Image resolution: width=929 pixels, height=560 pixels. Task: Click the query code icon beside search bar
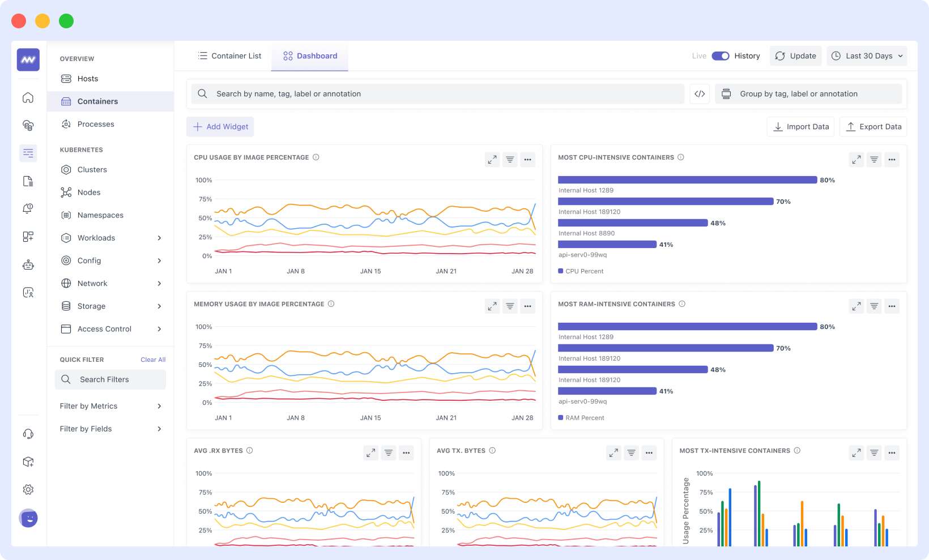pyautogui.click(x=700, y=93)
